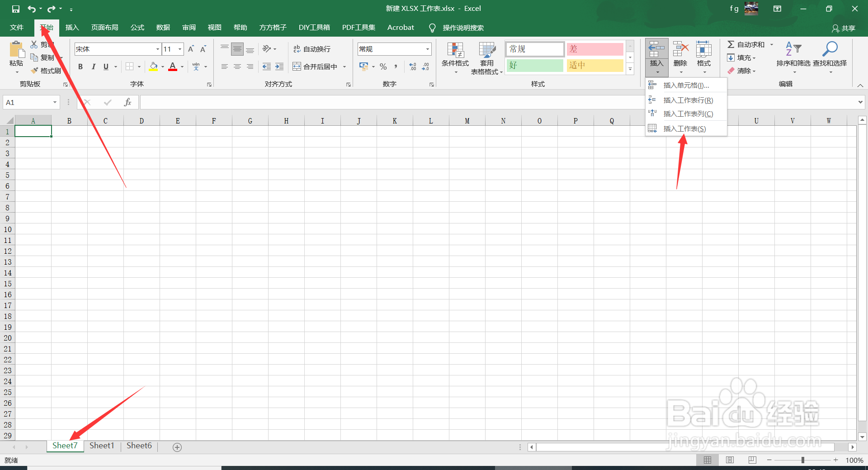Click the Copy icon
Image resolution: width=868 pixels, height=470 pixels.
click(x=34, y=57)
